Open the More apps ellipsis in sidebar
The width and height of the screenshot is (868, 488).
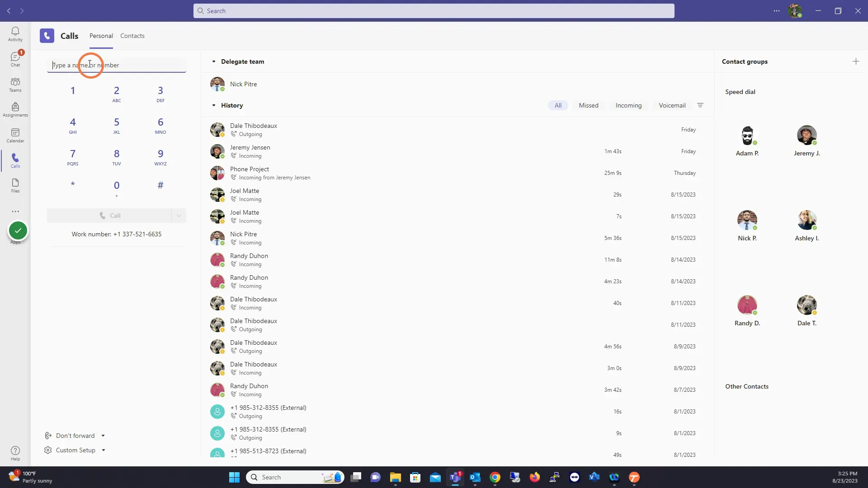(15, 211)
